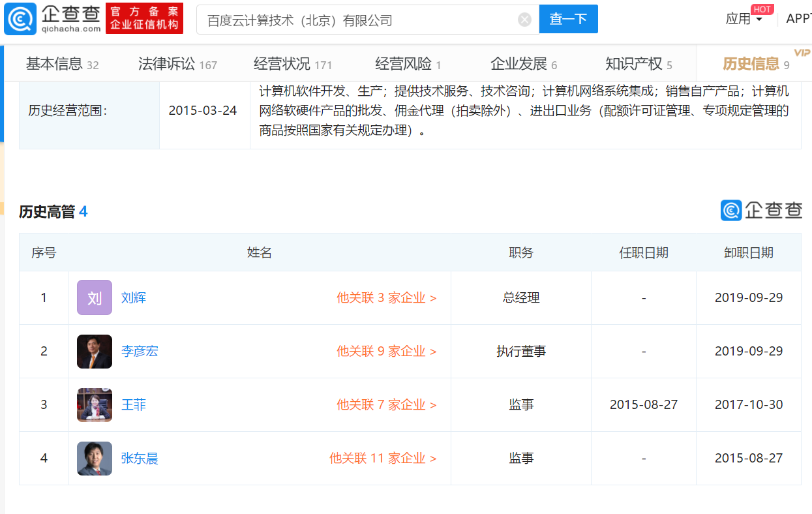Switch to the 经营状况 tab
812x514 pixels.
click(x=293, y=64)
